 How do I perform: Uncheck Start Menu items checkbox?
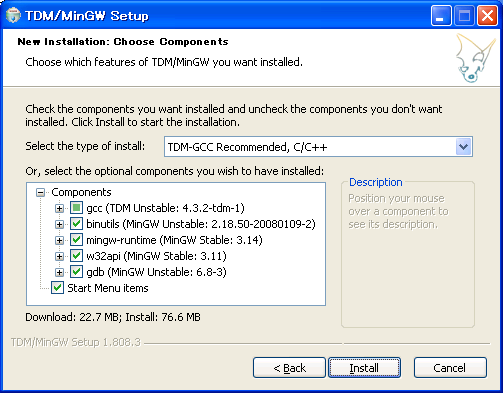[57, 288]
